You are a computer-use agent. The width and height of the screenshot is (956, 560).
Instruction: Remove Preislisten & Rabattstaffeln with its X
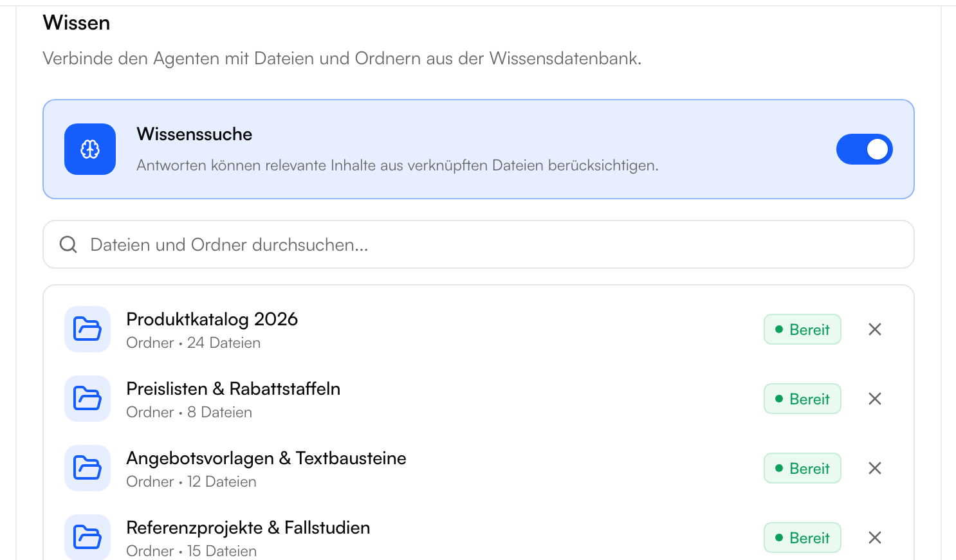(x=875, y=399)
